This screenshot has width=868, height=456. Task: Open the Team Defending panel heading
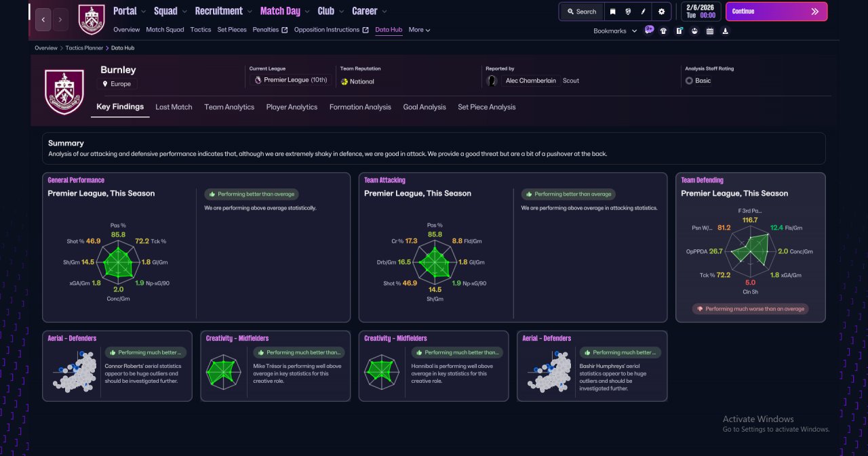click(702, 180)
